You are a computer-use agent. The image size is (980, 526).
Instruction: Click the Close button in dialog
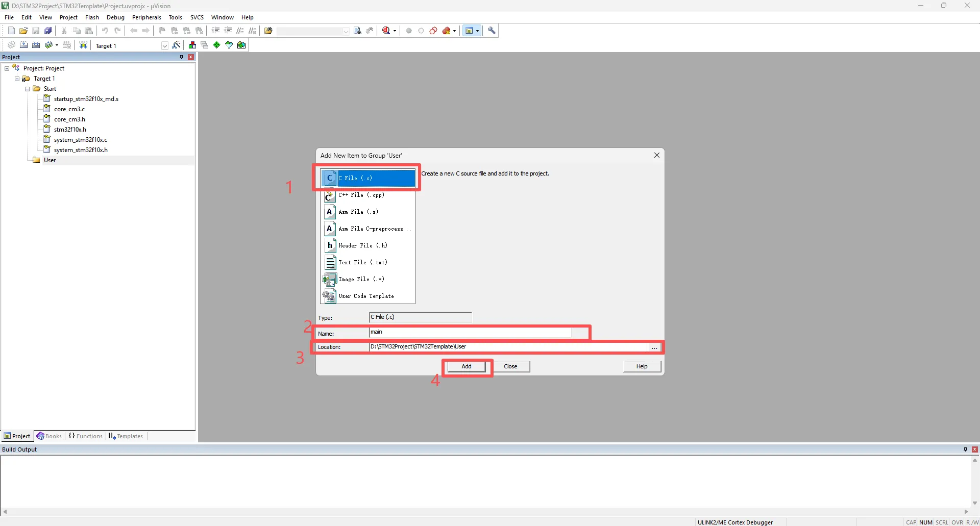510,366
